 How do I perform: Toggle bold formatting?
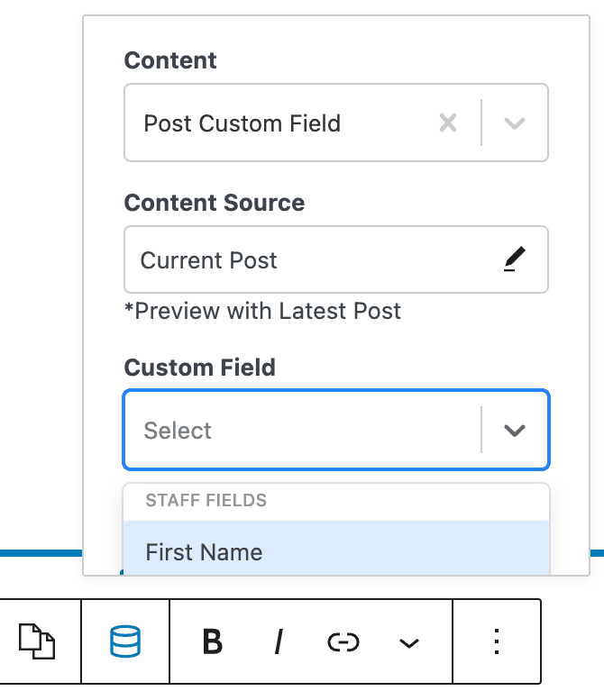point(213,641)
